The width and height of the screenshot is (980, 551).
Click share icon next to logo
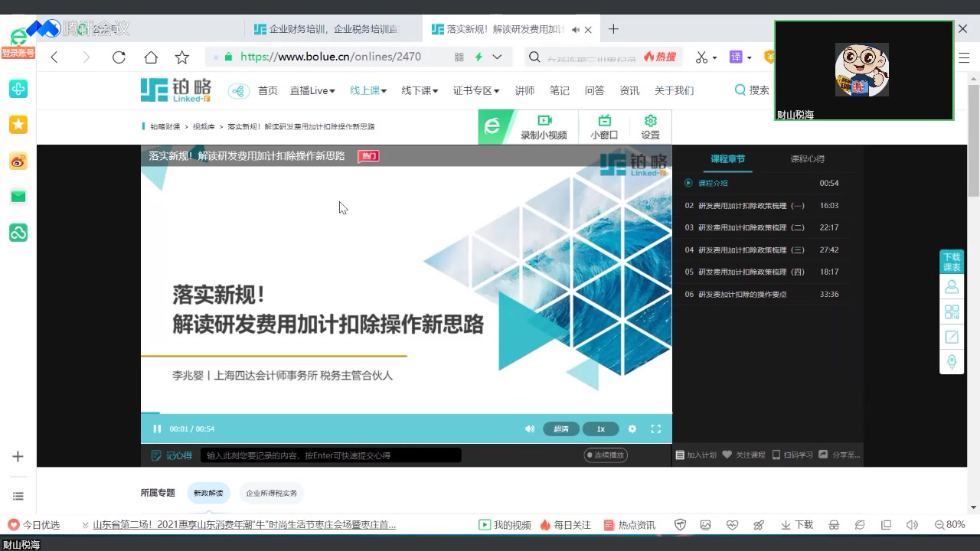click(x=239, y=91)
